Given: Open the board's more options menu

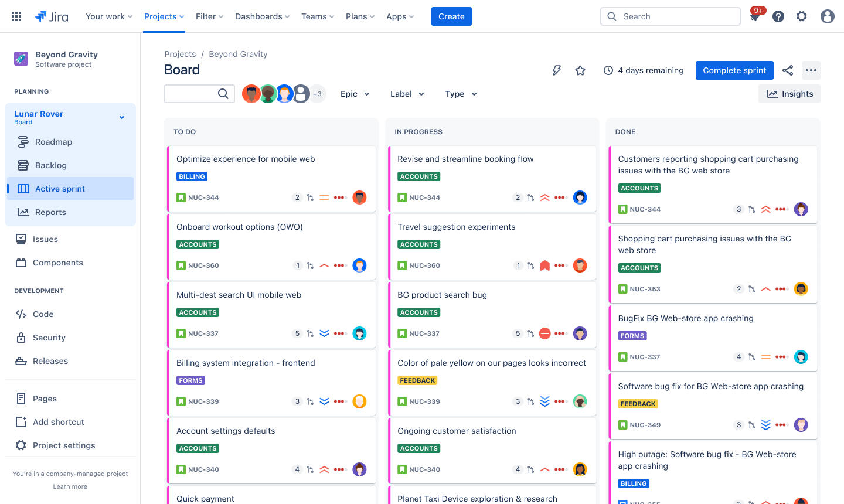Looking at the screenshot, I should (811, 70).
